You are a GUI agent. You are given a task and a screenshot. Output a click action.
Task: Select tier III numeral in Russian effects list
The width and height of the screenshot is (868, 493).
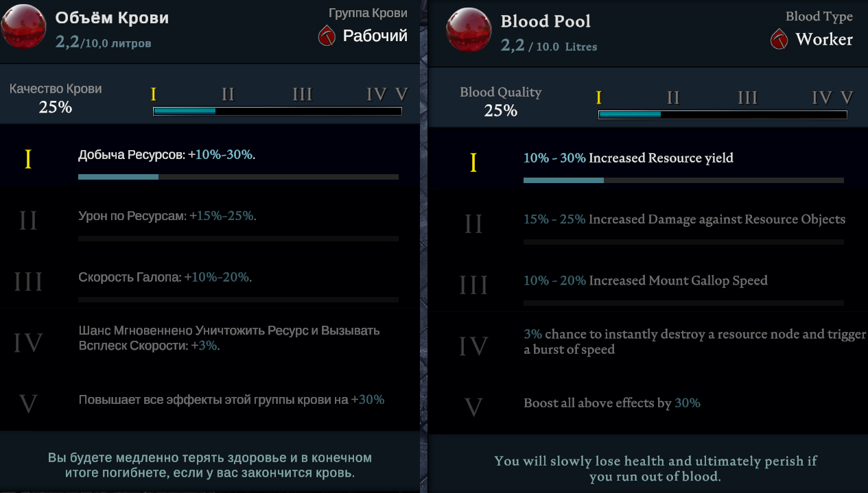coord(28,282)
